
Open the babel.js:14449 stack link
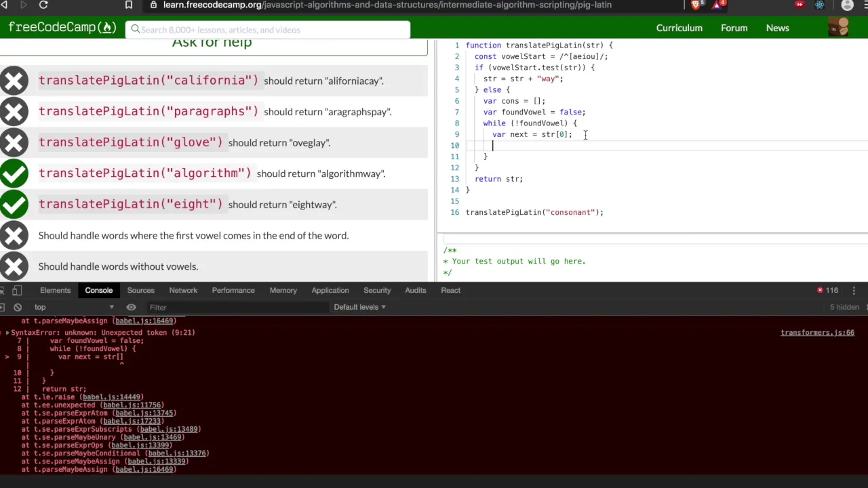click(113, 397)
